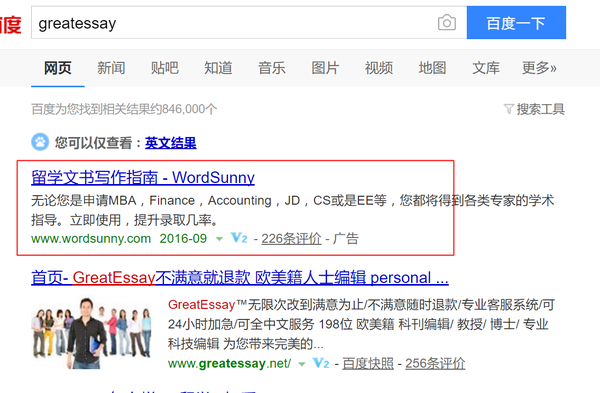Click the www.greatessay.net/ URL
Screen dimensions: 600x393
point(230,363)
